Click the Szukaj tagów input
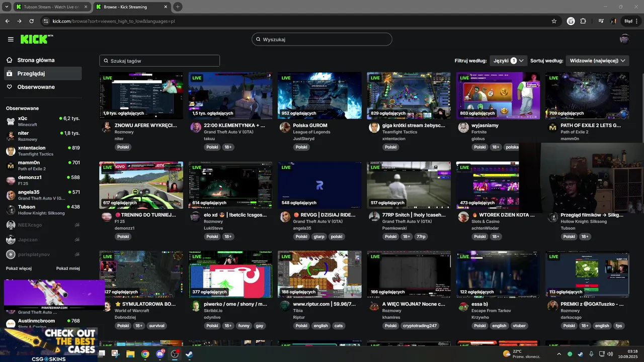The width and height of the screenshot is (644, 362). (x=159, y=61)
